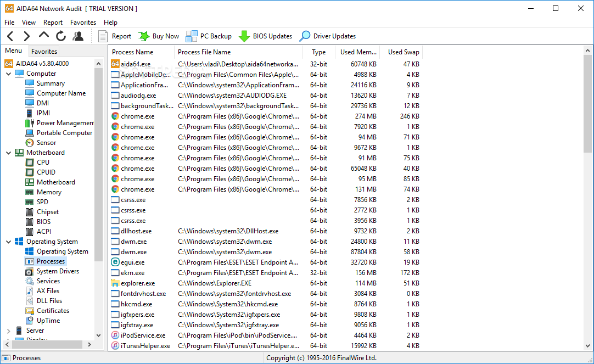
Task: Select the BIOS tree item
Action: [x=38, y=222]
